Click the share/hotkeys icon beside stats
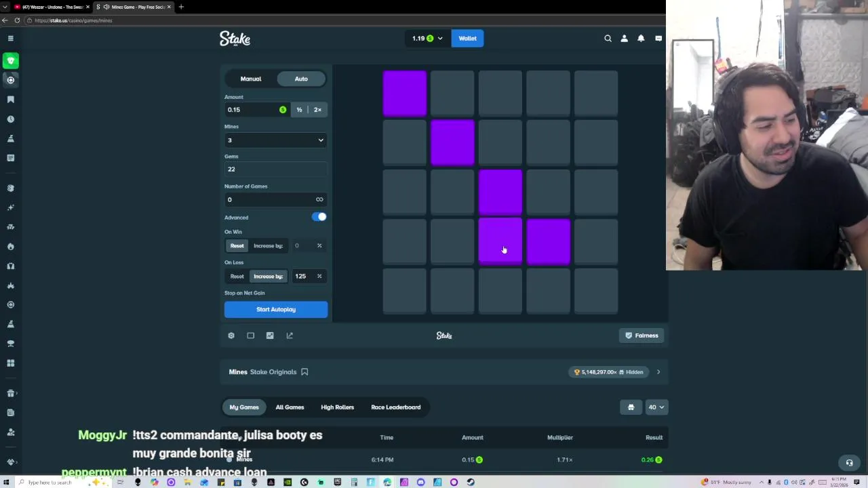The image size is (868, 488). 290,335
